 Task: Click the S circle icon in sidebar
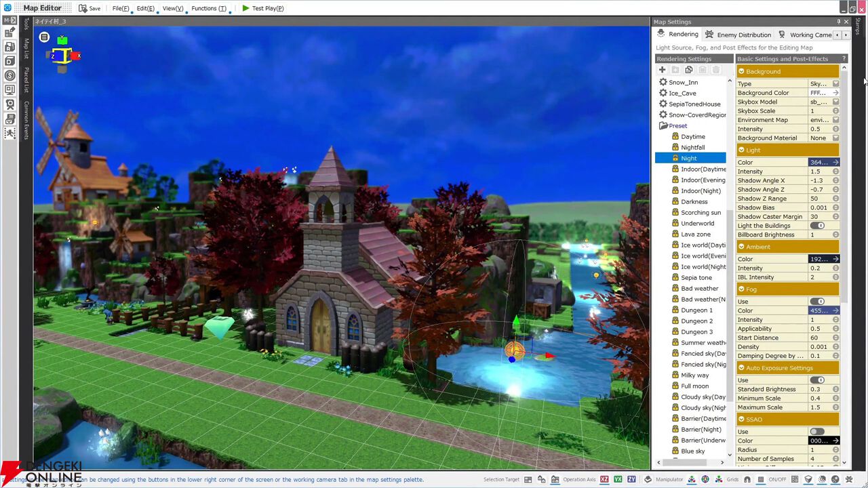coord(9,75)
